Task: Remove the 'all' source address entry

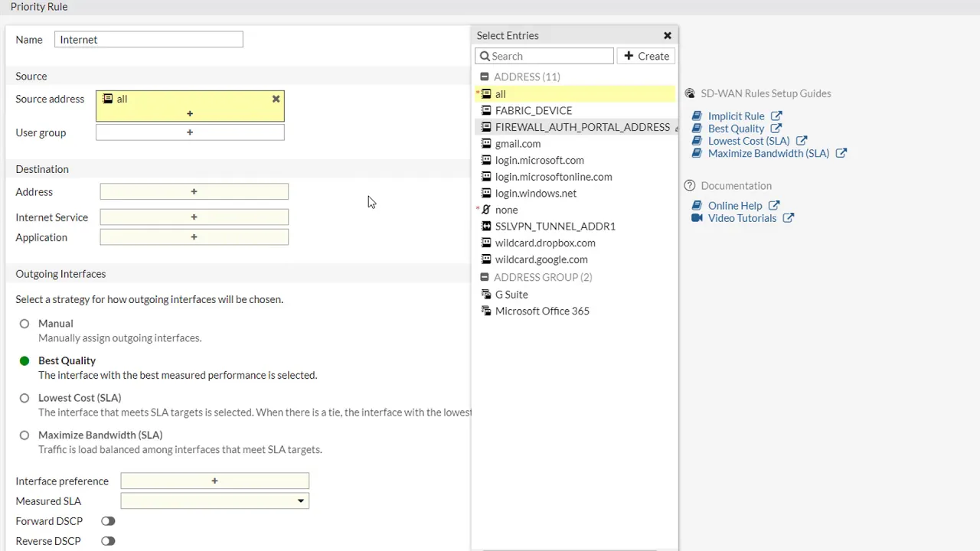Action: coord(276,99)
